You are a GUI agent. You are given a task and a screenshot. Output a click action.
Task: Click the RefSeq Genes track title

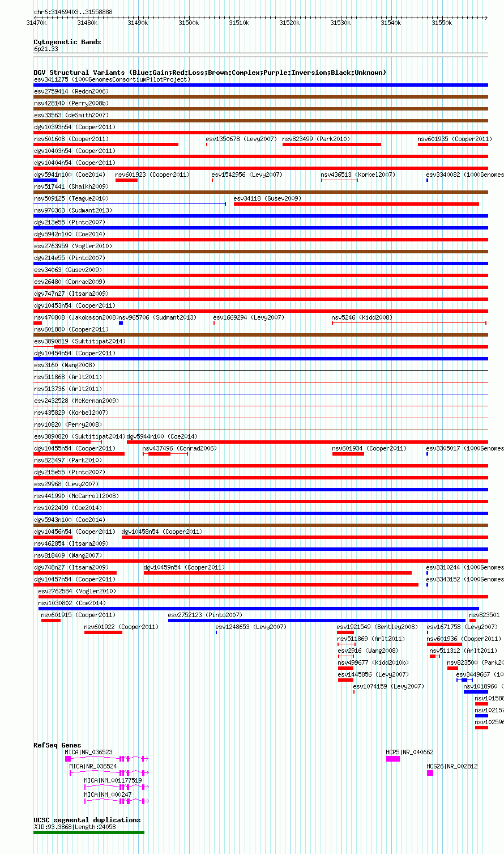[x=57, y=745]
